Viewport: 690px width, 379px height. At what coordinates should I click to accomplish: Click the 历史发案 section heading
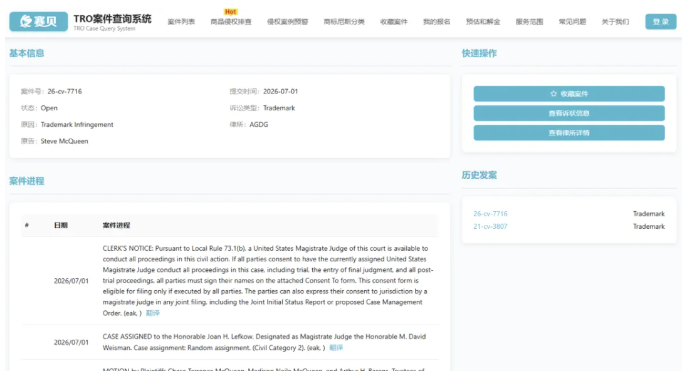click(479, 175)
